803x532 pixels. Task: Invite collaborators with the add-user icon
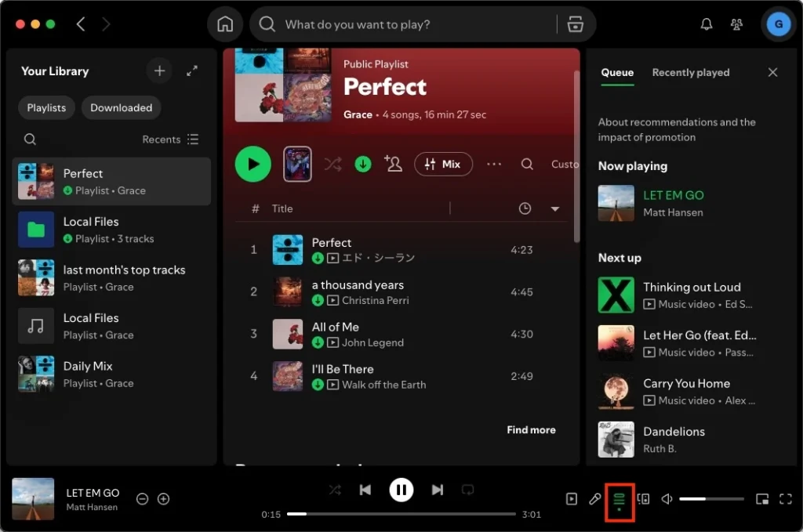(394, 165)
